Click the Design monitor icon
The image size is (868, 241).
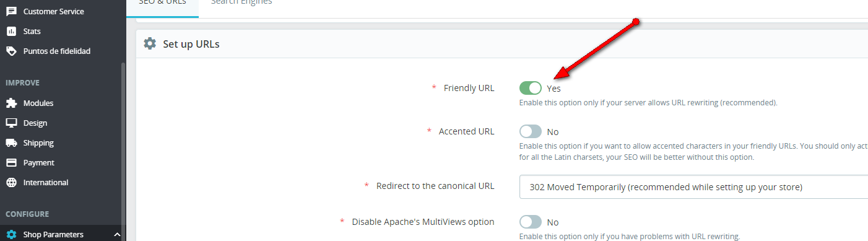pos(11,123)
